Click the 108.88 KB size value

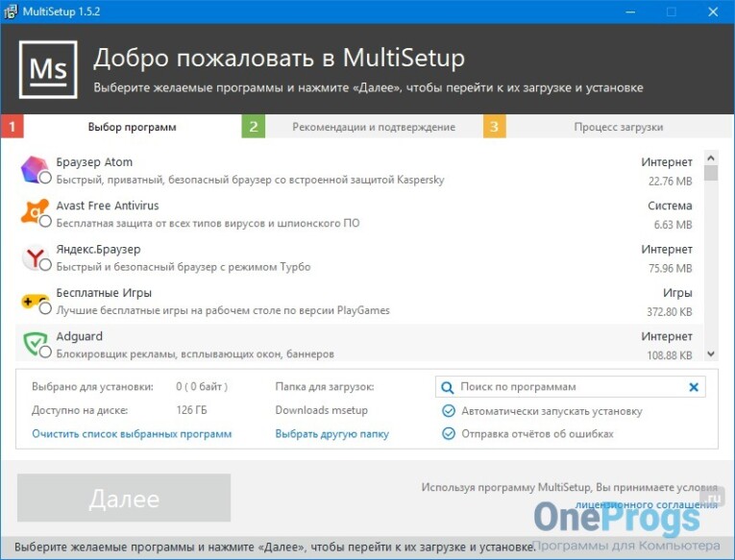point(670,355)
